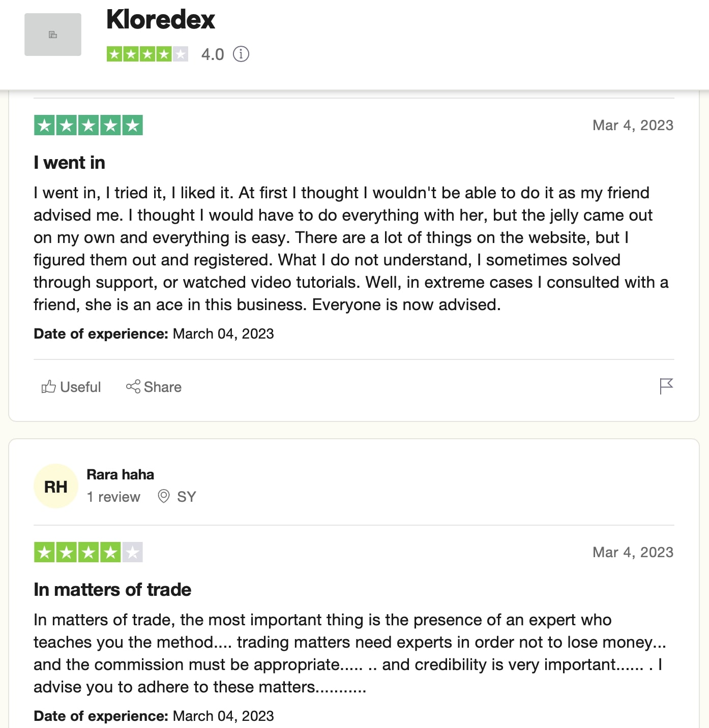Click the share icon beside the Share label

pyautogui.click(x=133, y=387)
